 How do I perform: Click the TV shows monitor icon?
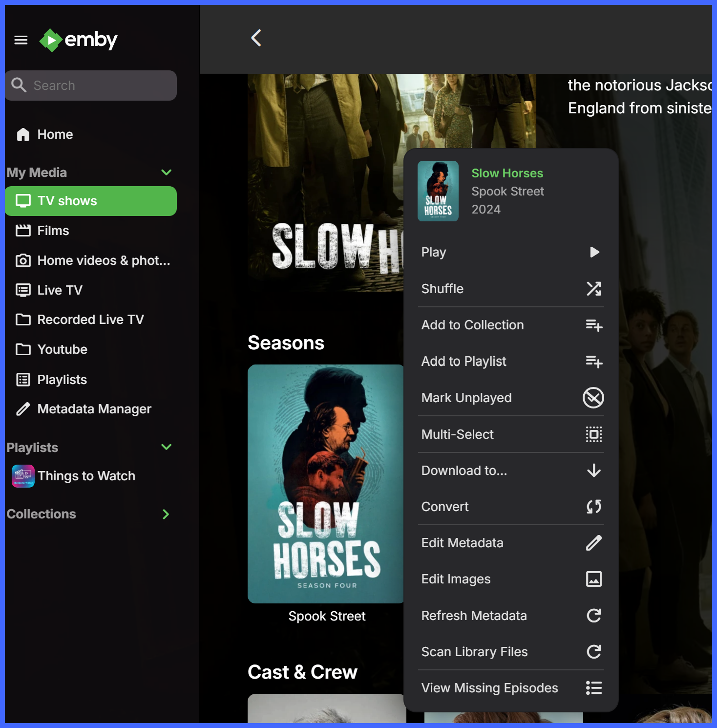click(23, 201)
